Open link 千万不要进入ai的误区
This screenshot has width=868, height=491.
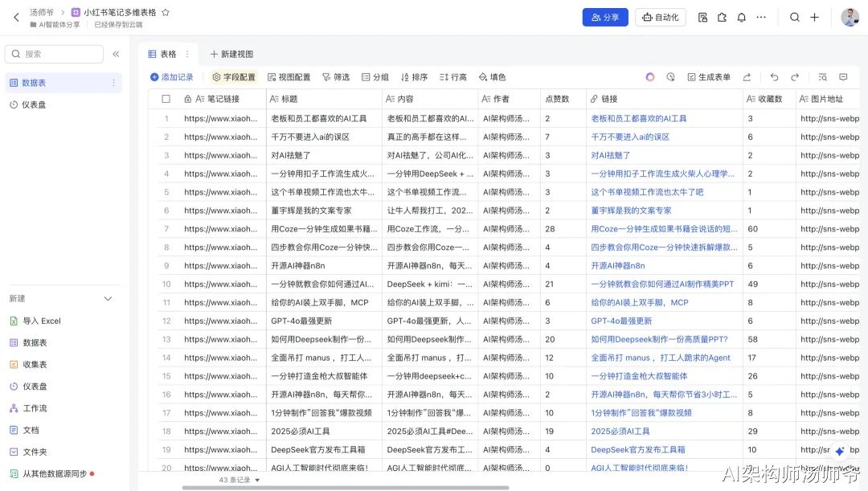click(630, 137)
